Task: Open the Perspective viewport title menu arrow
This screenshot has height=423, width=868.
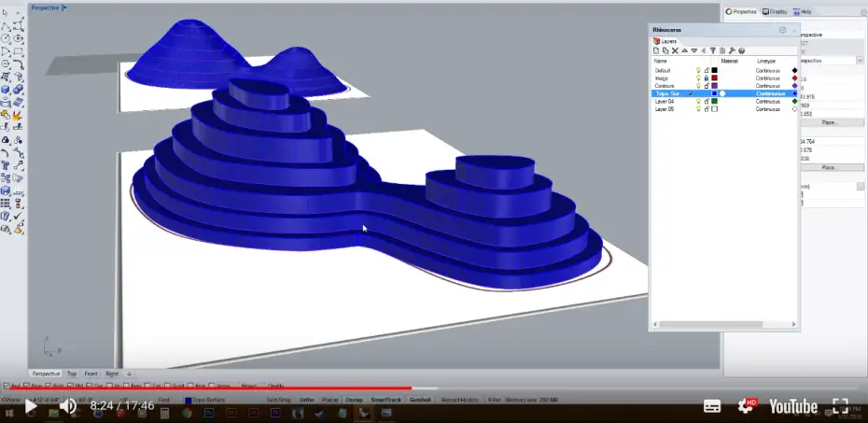Action: click(64, 7)
